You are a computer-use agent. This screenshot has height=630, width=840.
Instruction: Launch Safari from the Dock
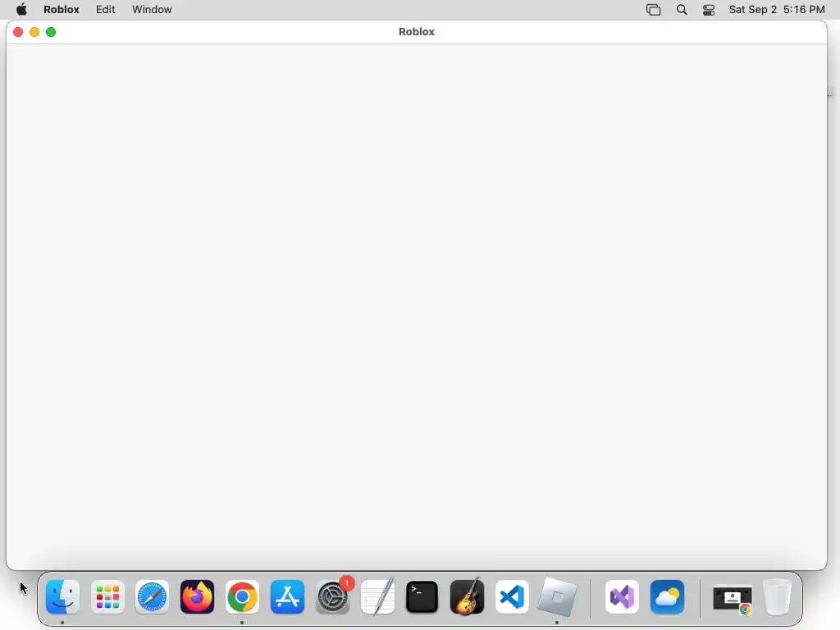pos(152,597)
